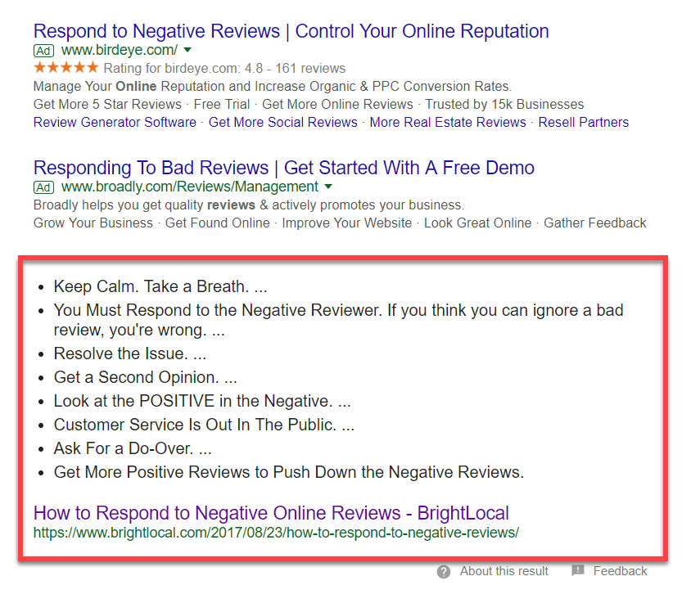This screenshot has width=700, height=594.
Task: Click the question mark icon near About this result
Action: coord(443,571)
